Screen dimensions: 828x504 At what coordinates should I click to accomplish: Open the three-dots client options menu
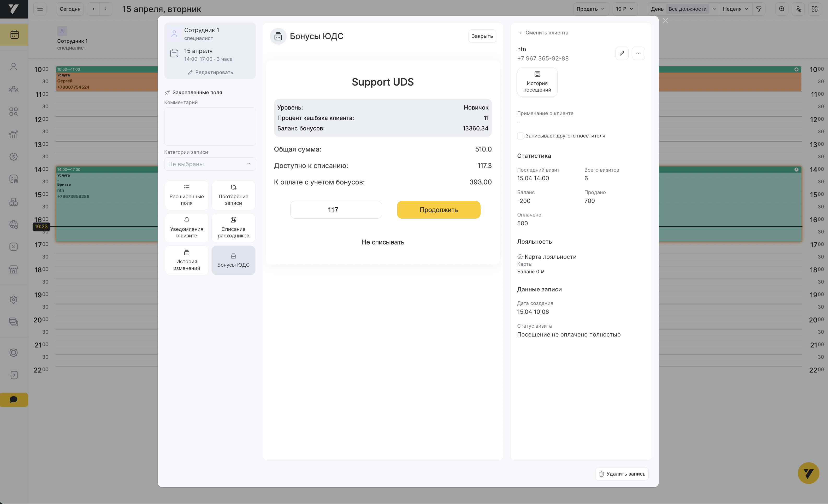click(x=638, y=53)
